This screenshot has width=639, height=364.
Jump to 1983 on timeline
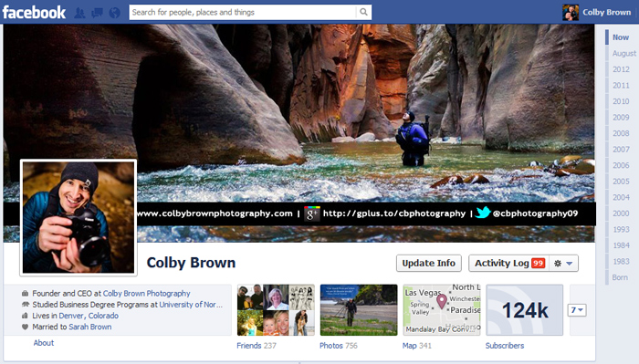click(x=621, y=262)
